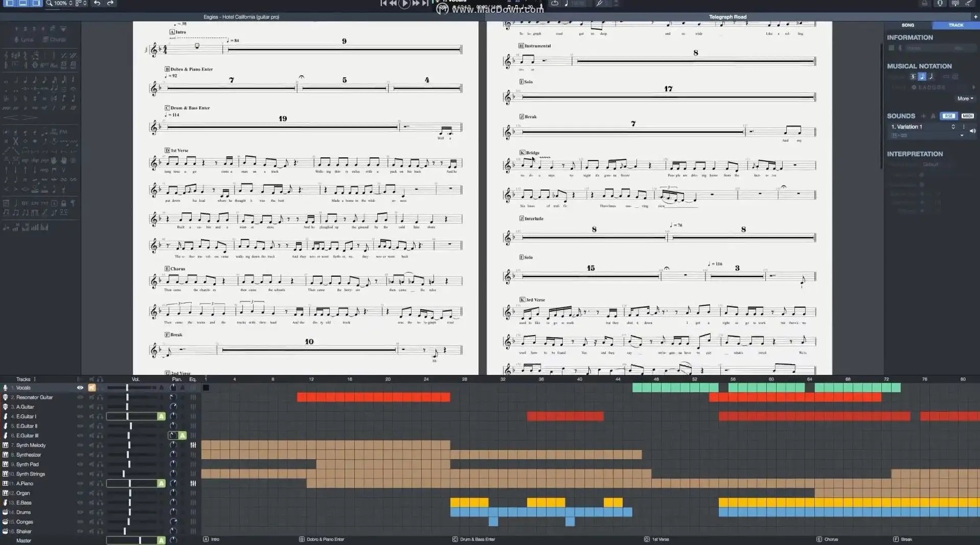The width and height of the screenshot is (980, 545).
Task: Open the TRACK inspector tab
Action: tap(956, 25)
